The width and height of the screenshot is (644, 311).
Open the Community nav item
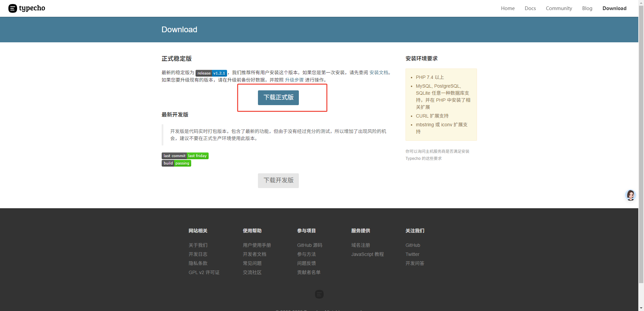[x=559, y=8]
